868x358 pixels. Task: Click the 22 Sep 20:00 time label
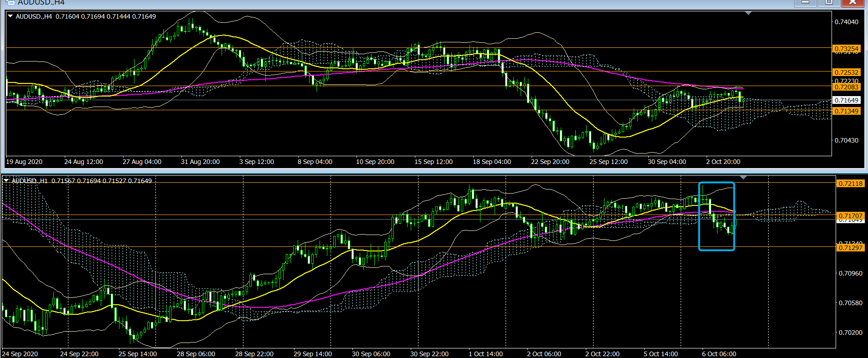[x=550, y=162]
